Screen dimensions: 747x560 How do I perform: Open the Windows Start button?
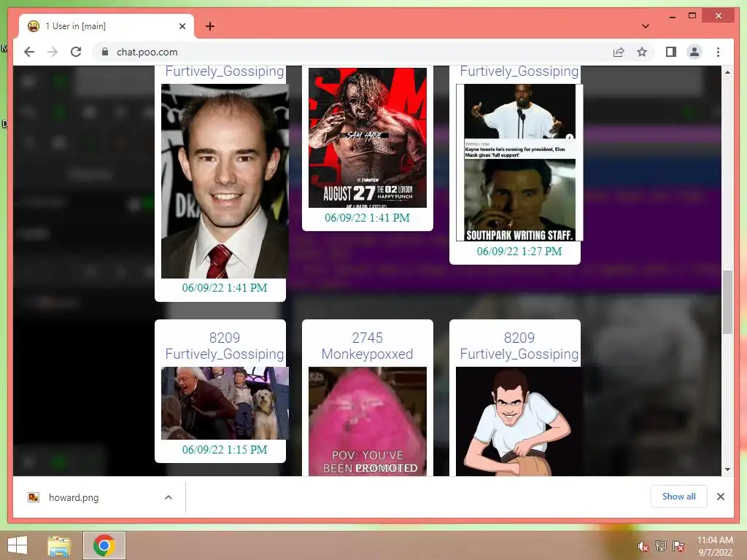[18, 545]
